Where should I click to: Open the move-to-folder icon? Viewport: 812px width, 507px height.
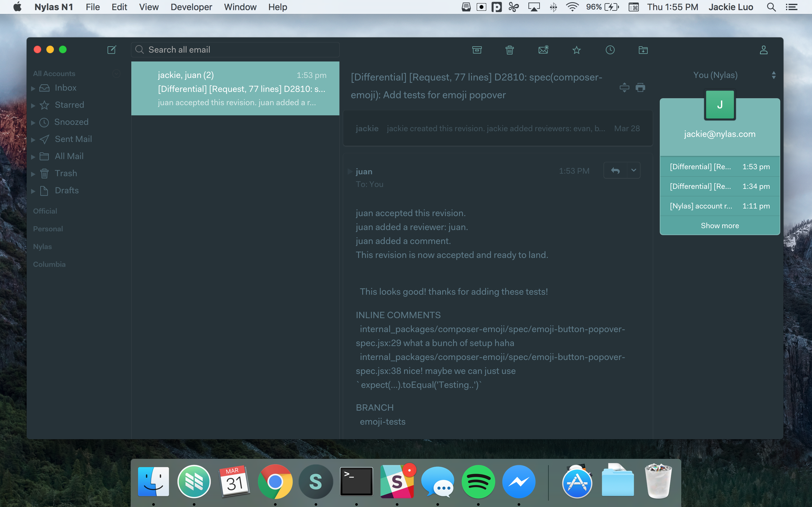(x=643, y=50)
